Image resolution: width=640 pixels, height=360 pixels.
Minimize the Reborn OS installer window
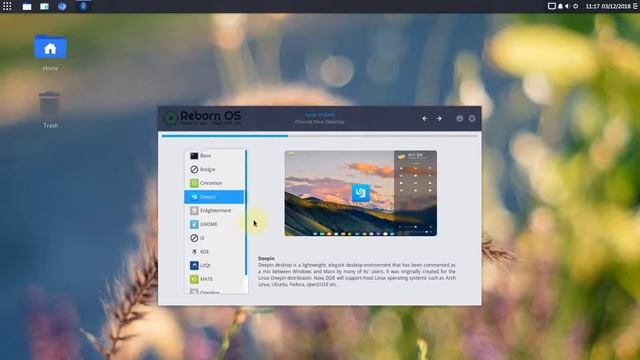pos(460,118)
